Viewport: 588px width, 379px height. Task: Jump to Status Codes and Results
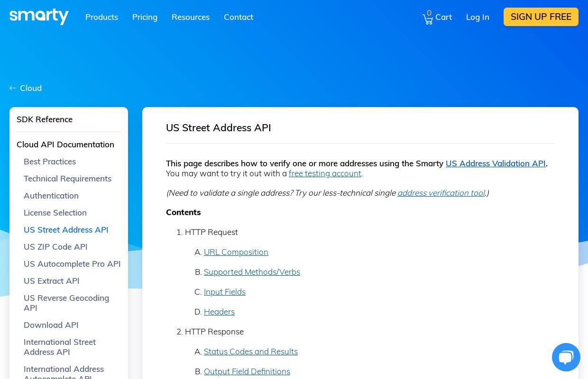click(x=251, y=352)
